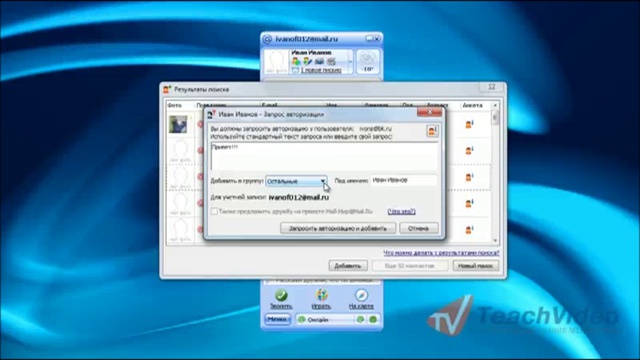Open the 1 новое письмо link
Image resolution: width=640 pixels, height=360 pixels.
pyautogui.click(x=321, y=70)
